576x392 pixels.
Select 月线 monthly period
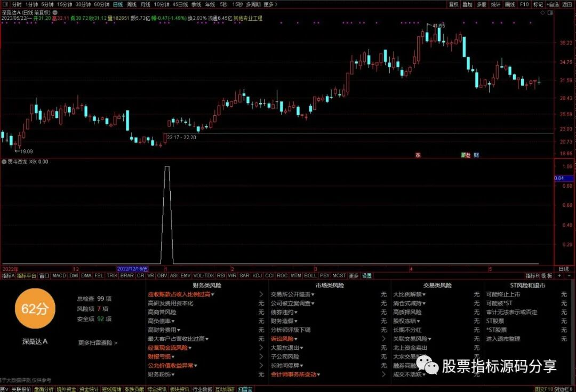[146, 4]
